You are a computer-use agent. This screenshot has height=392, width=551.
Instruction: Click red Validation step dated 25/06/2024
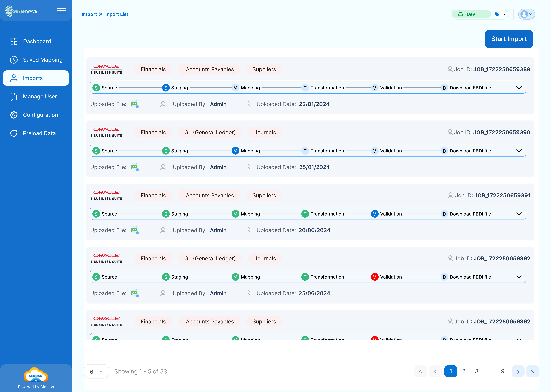click(x=374, y=277)
